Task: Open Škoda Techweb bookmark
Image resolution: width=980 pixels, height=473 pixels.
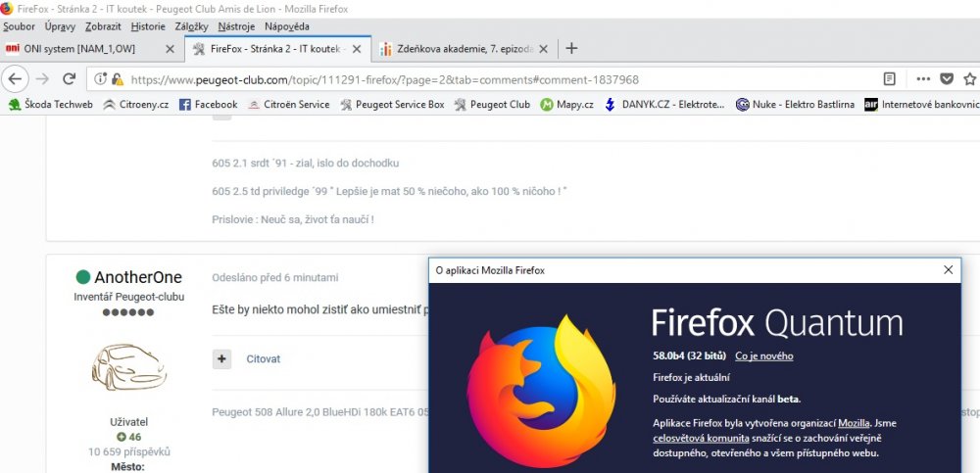Action: pyautogui.click(x=50, y=105)
